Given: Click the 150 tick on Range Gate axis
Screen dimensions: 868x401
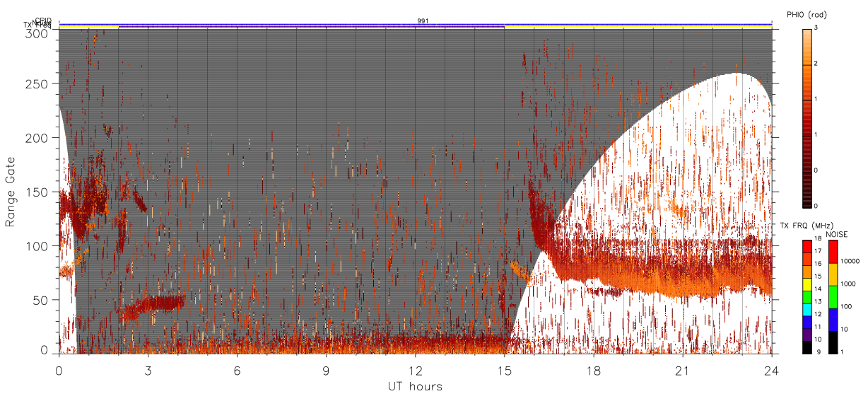Looking at the screenshot, I should 37,192.
